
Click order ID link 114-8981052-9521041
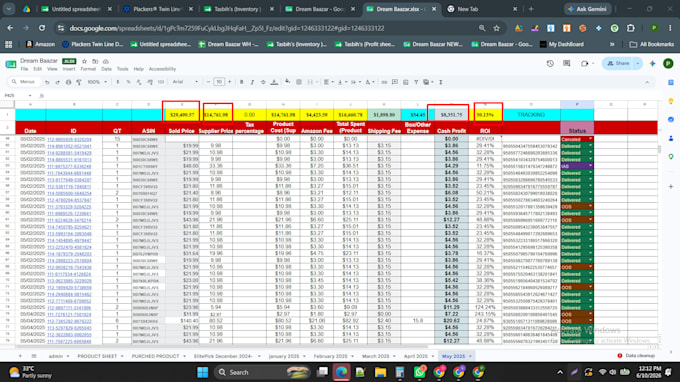coord(69,146)
